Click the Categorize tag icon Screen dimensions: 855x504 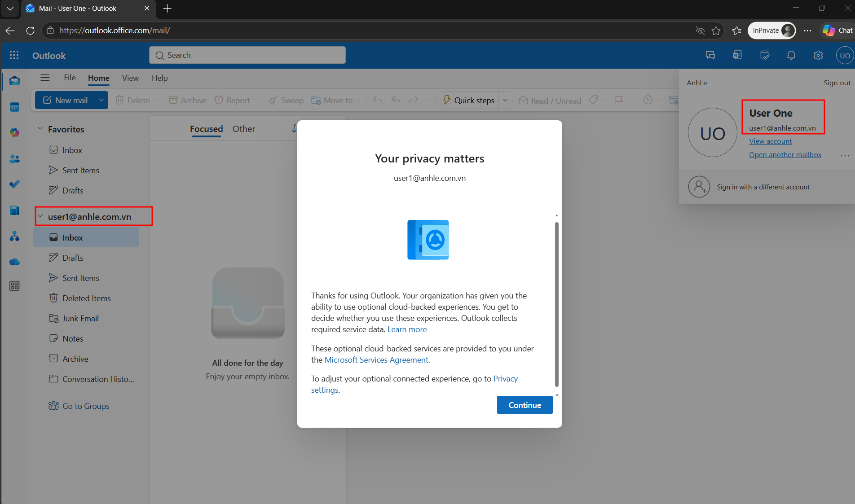(x=593, y=100)
